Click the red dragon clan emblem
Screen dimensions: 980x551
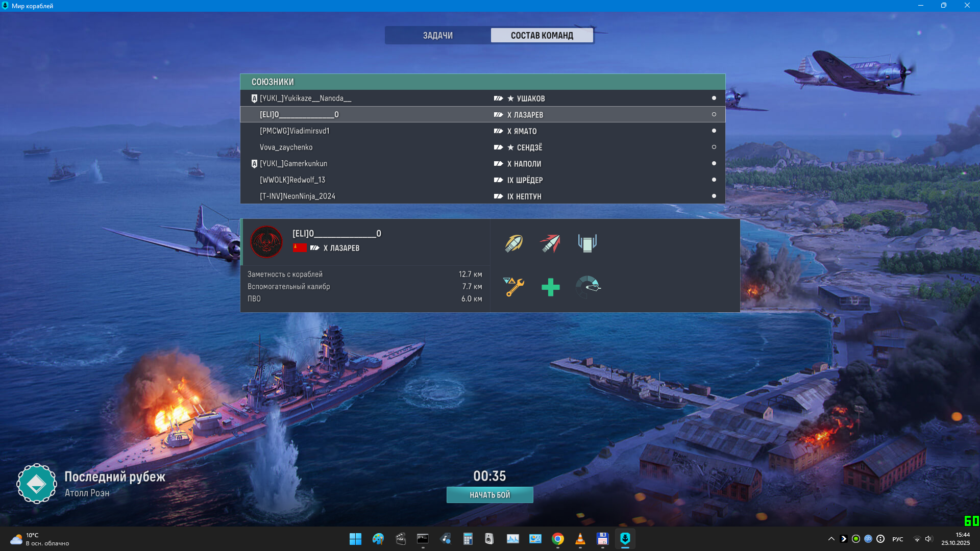(x=266, y=241)
